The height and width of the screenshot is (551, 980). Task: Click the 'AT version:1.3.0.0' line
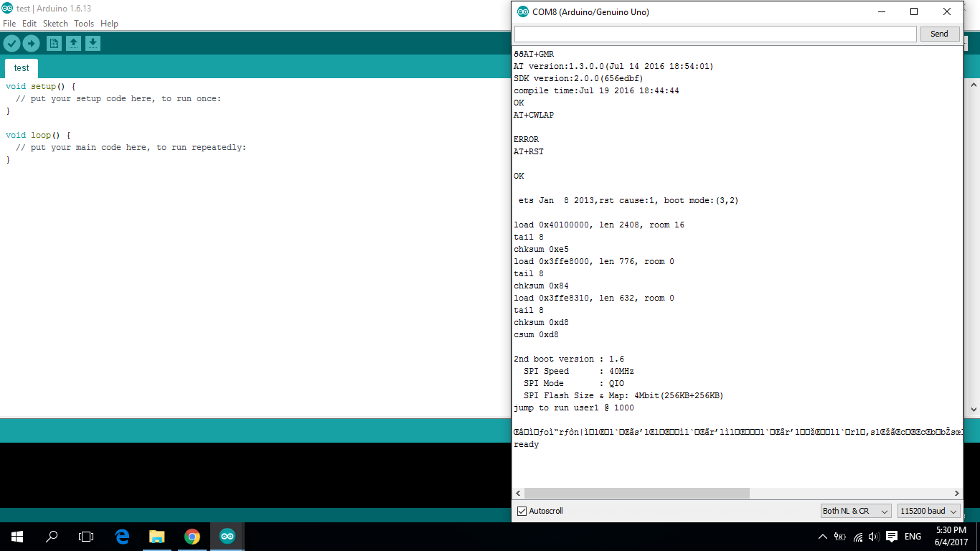pyautogui.click(x=613, y=66)
